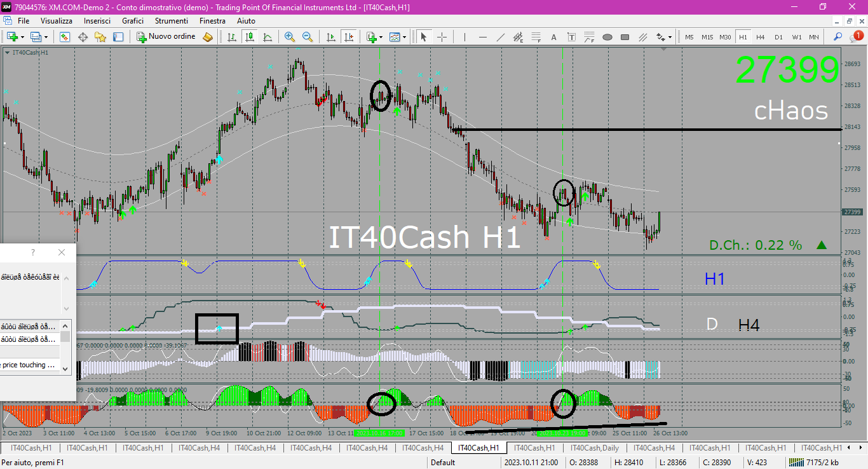The image size is (868, 469).
Task: Select the W1 timeframe
Action: [x=796, y=37]
